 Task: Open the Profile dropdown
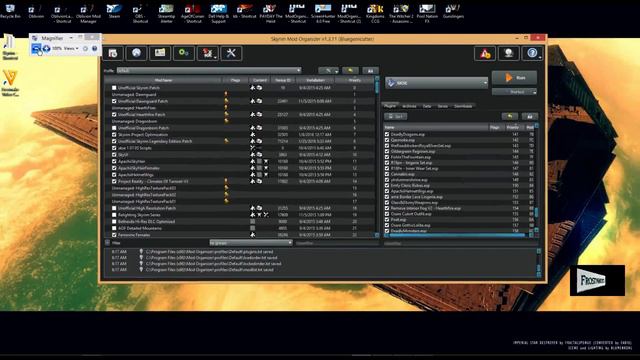coord(209,71)
